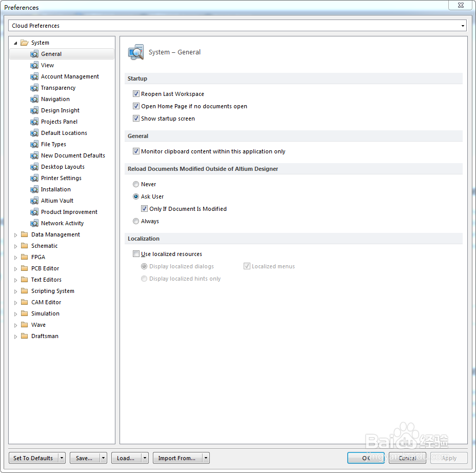The width and height of the screenshot is (476, 473).
Task: Click the New Document Defaults page icon
Action: click(34, 155)
